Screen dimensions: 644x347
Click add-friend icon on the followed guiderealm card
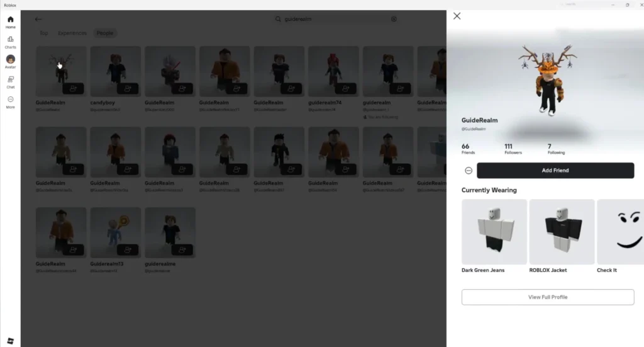click(x=401, y=88)
